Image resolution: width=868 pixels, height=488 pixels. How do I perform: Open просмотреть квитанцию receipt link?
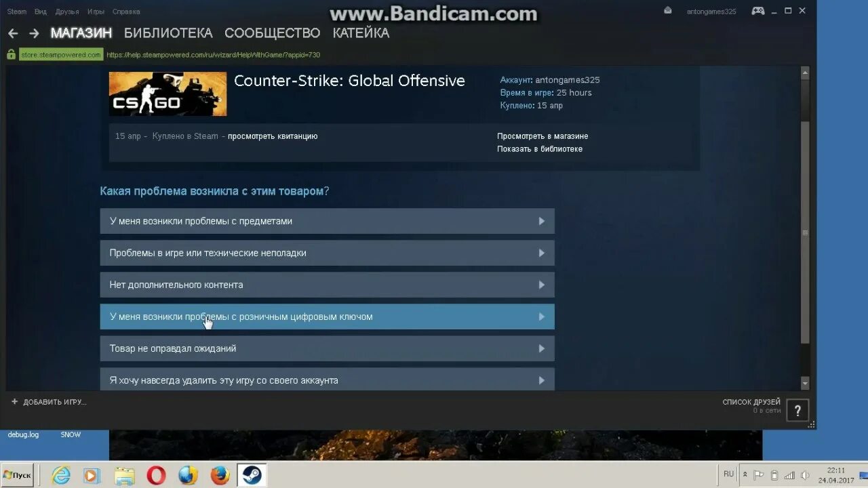coord(273,136)
